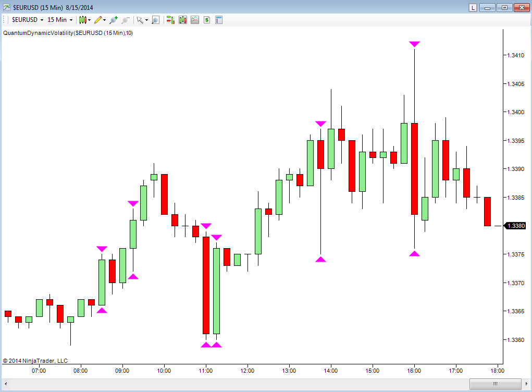The image size is (532, 392).
Task: Click the 07:00 time axis label
Action: pyautogui.click(x=39, y=371)
